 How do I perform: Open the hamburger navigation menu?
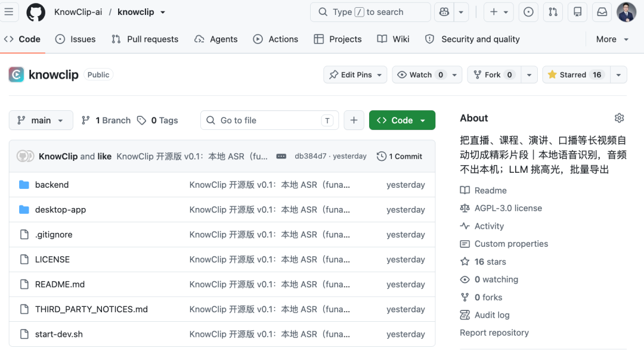tap(9, 12)
